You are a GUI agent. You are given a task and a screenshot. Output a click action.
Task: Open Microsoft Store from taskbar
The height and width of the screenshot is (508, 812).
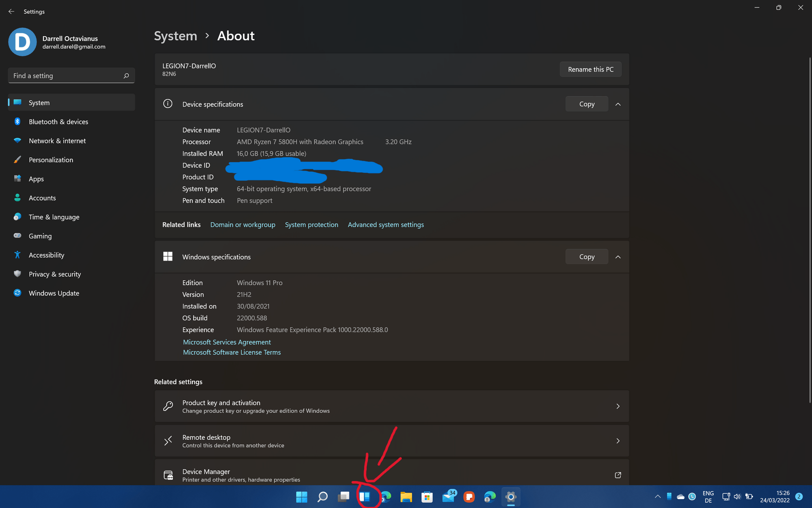[x=427, y=497]
